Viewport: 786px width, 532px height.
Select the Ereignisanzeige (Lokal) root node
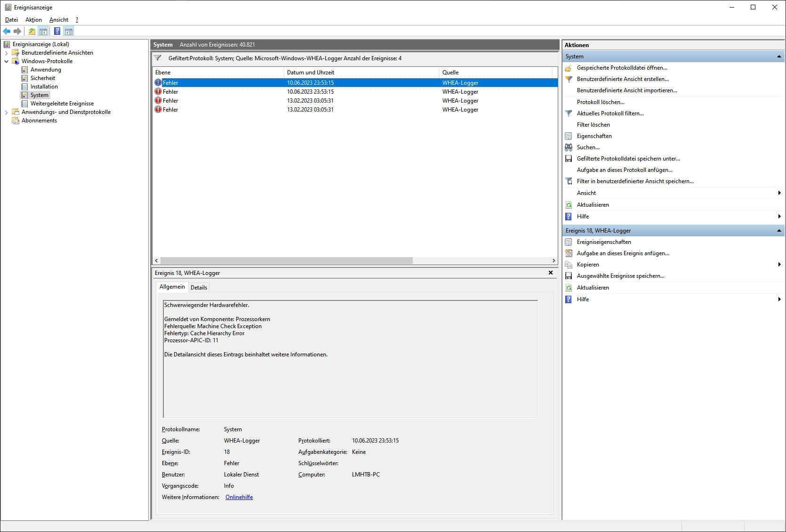[x=41, y=44]
